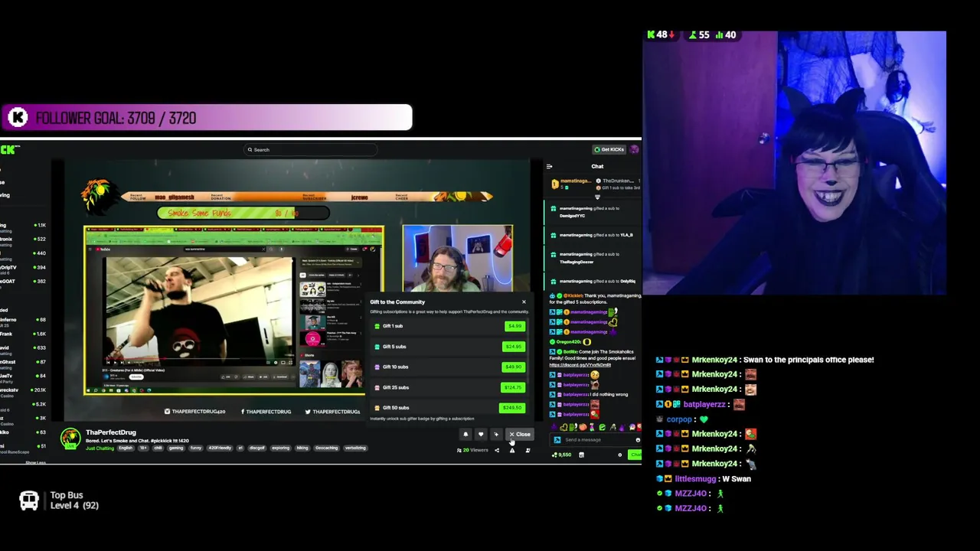The image size is (980, 551).
Task: Select the 420Friendly tag
Action: (x=220, y=448)
